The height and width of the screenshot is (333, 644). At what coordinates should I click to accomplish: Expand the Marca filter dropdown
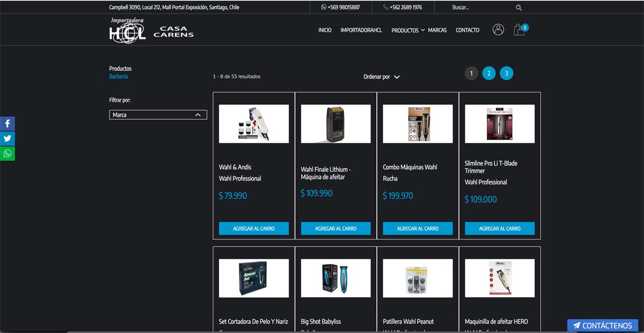click(x=158, y=115)
